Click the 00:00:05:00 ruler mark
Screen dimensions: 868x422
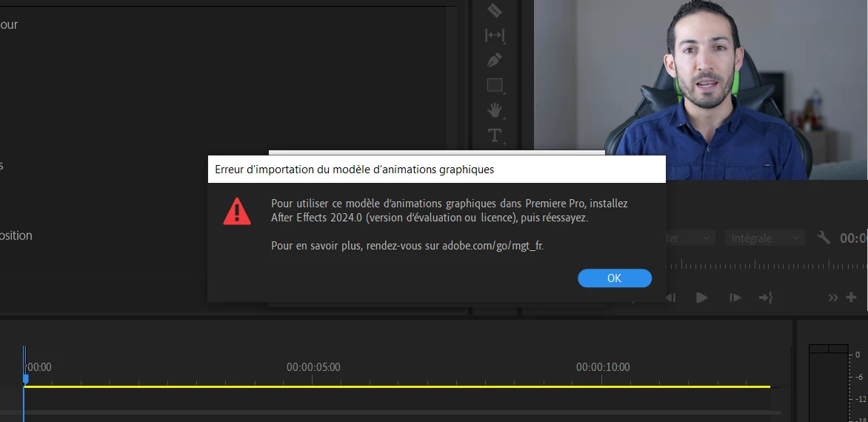tap(313, 367)
